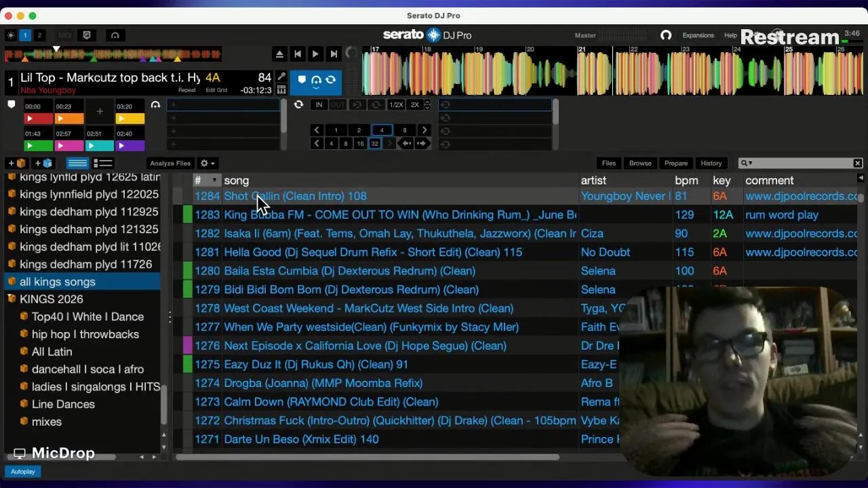Sort by # column dropdown arrow
Image resolution: width=868 pixels, height=488 pixels.
pyautogui.click(x=214, y=181)
